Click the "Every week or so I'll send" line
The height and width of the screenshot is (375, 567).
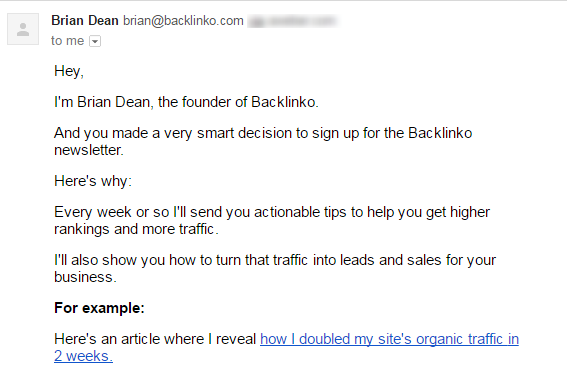272,212
